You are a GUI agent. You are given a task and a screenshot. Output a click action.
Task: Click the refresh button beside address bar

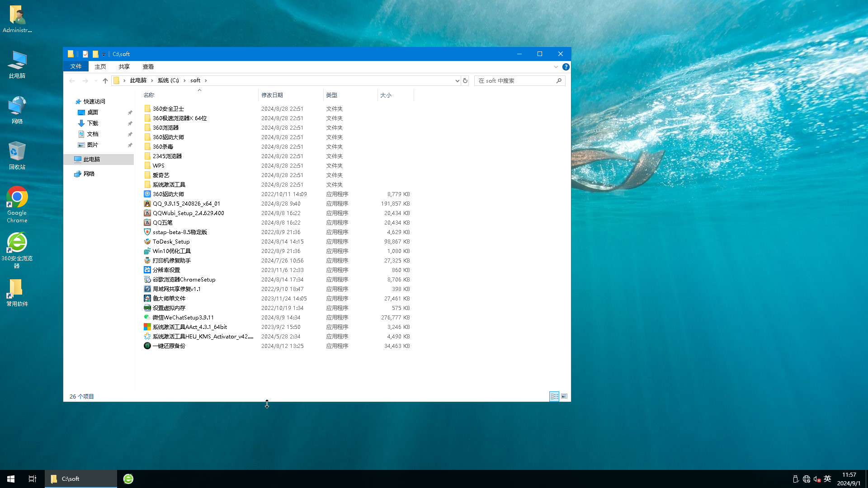coord(465,80)
